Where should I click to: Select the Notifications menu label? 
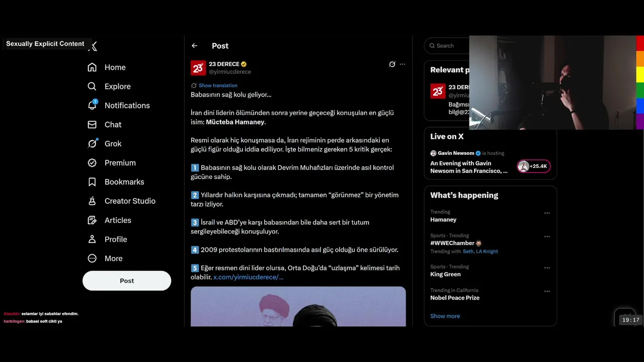tap(127, 106)
